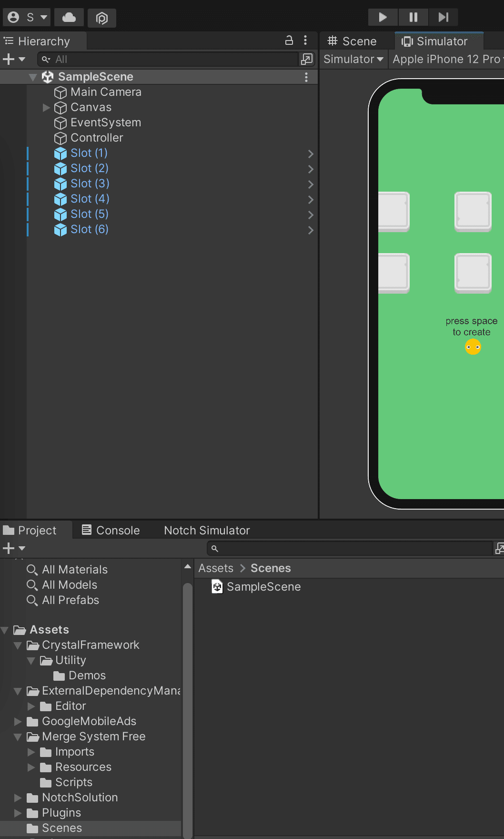This screenshot has height=839, width=504.
Task: Select the Hierarchy tab
Action: tap(43, 41)
